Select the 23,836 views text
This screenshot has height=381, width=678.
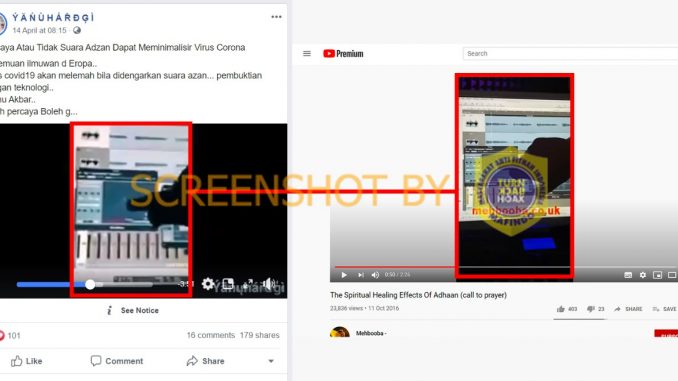coord(347,308)
